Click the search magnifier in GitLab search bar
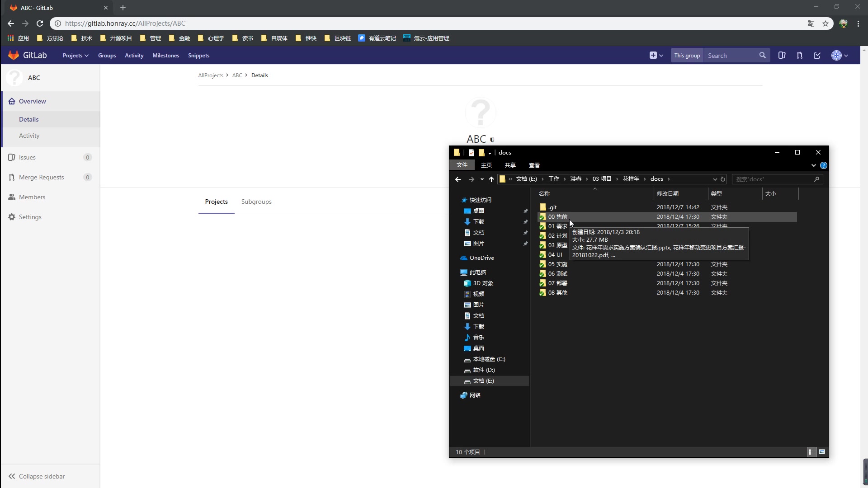Screen dimensions: 868x488 pos(762,55)
